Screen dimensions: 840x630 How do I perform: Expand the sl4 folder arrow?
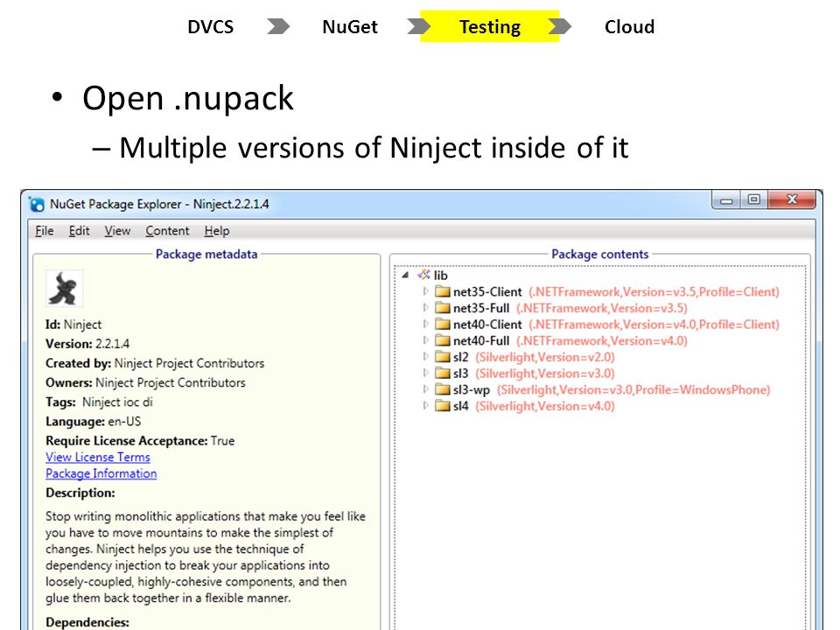426,405
